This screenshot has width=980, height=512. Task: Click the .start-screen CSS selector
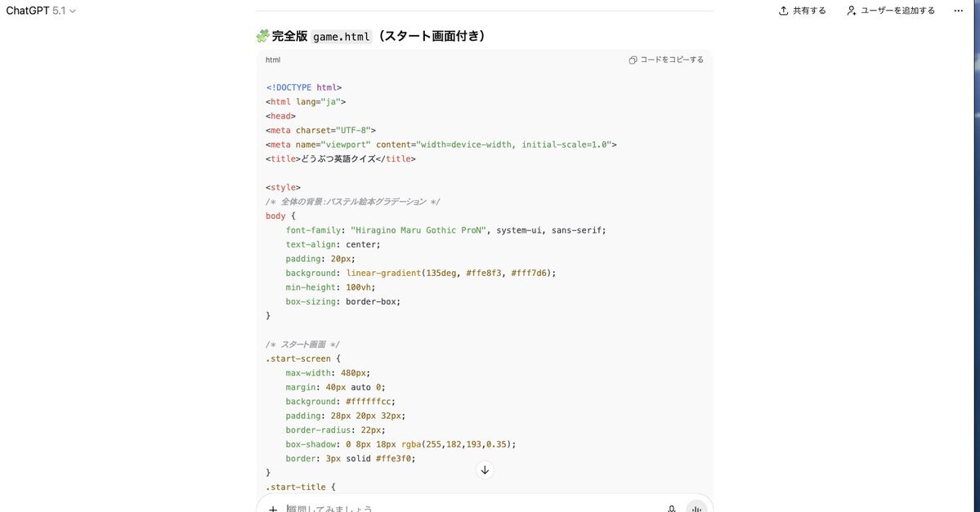[x=298, y=358]
